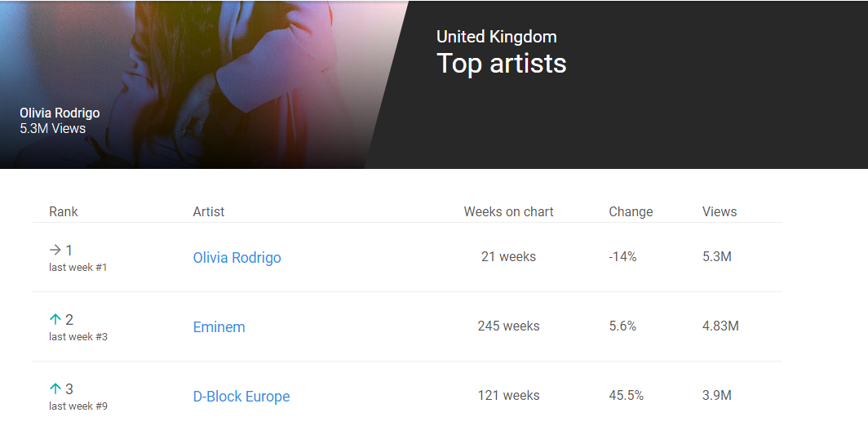Viewport: 868px width, 426px height.
Task: Click the green up arrow beside rank 2
Action: (x=55, y=320)
